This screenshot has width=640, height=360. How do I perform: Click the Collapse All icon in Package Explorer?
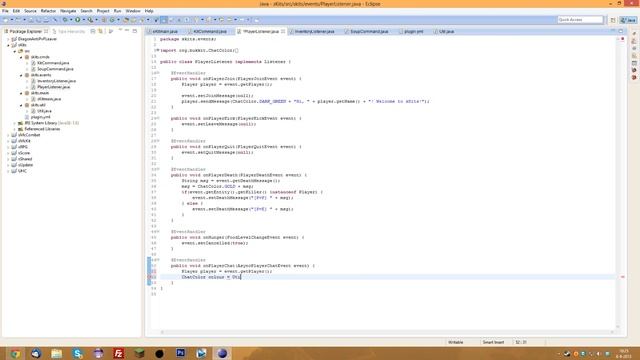(x=93, y=31)
